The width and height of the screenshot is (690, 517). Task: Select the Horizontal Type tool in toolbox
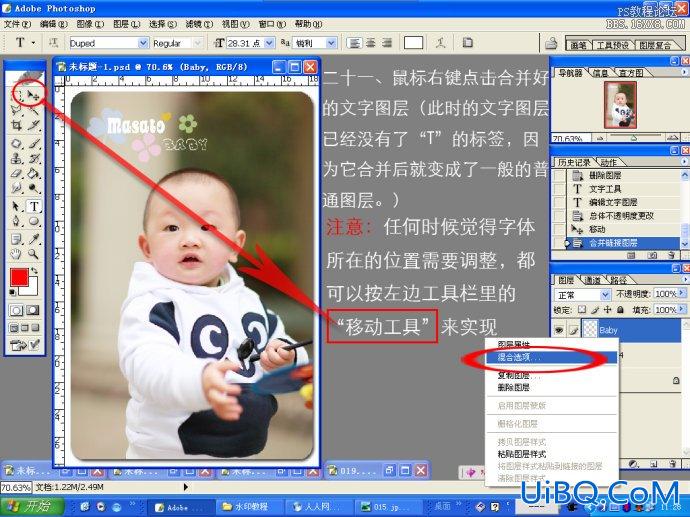pos(34,206)
